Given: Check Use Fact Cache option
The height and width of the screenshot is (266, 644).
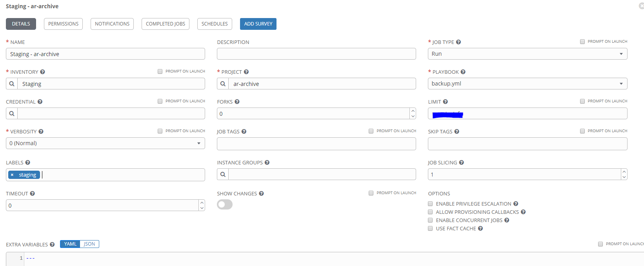Looking at the screenshot, I should pos(430,228).
